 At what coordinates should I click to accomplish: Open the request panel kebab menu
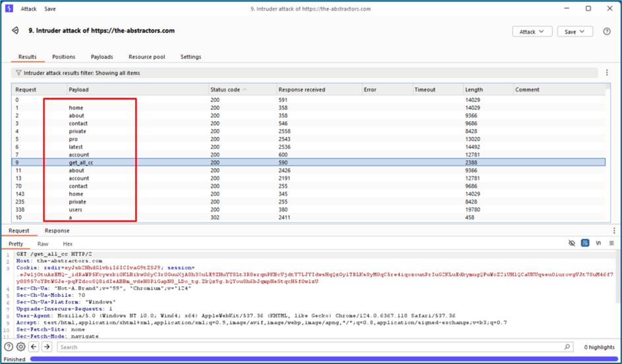pyautogui.click(x=614, y=230)
